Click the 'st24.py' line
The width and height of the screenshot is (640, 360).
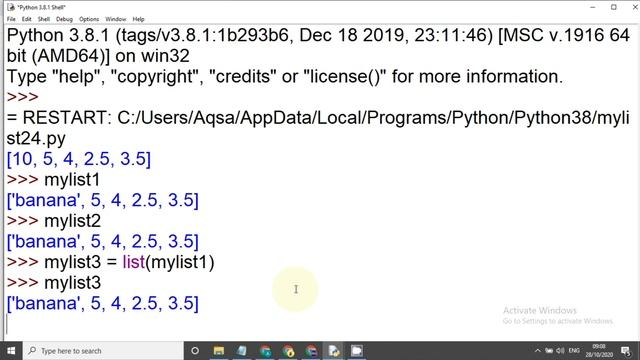click(x=36, y=138)
